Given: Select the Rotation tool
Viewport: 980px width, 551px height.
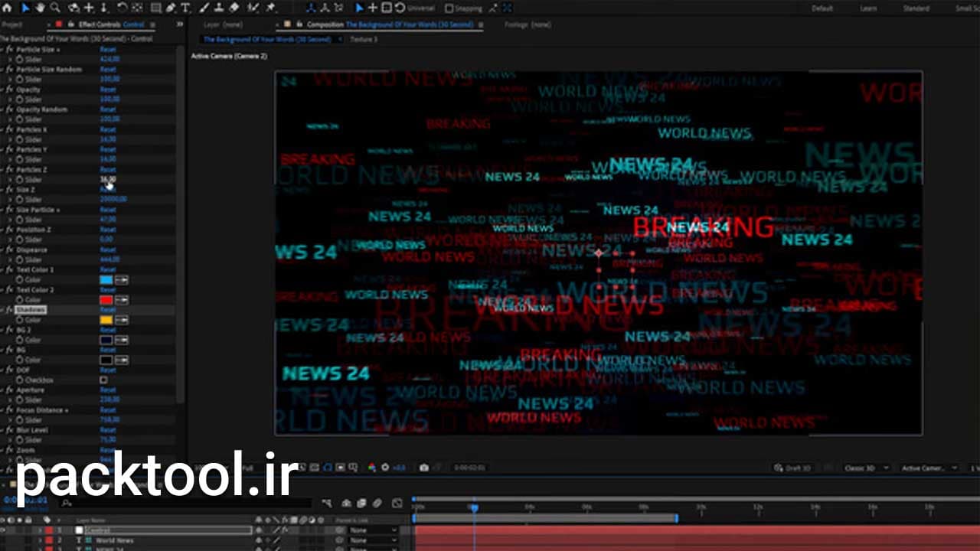Looking at the screenshot, I should point(123,8).
